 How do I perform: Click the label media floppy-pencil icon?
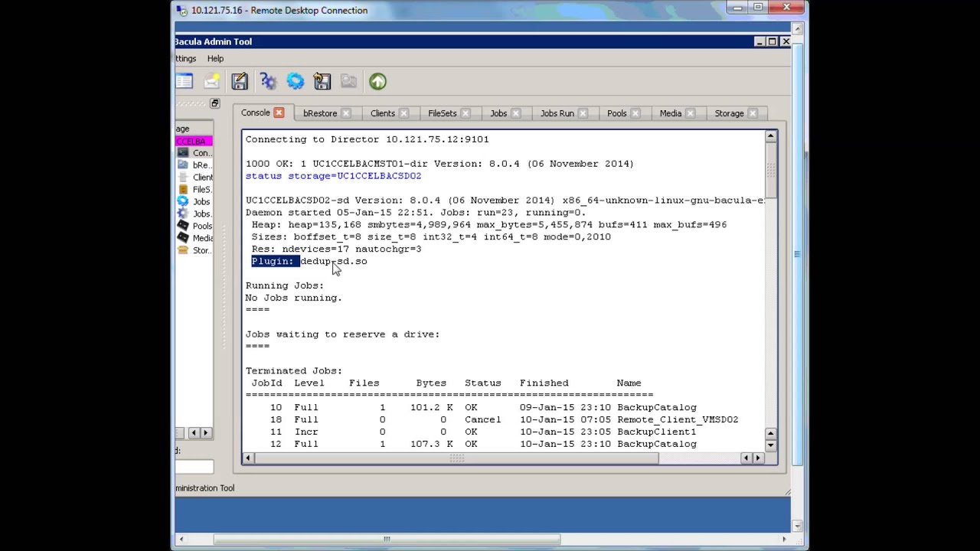point(240,81)
